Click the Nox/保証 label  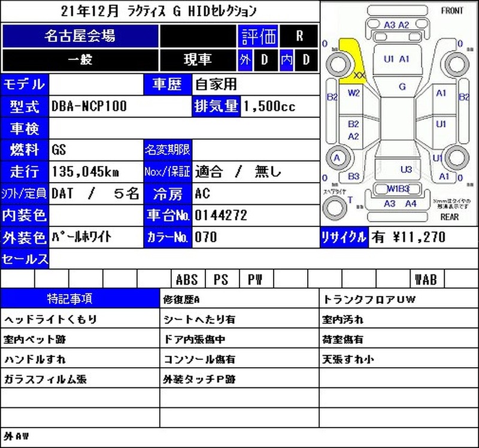point(168,172)
